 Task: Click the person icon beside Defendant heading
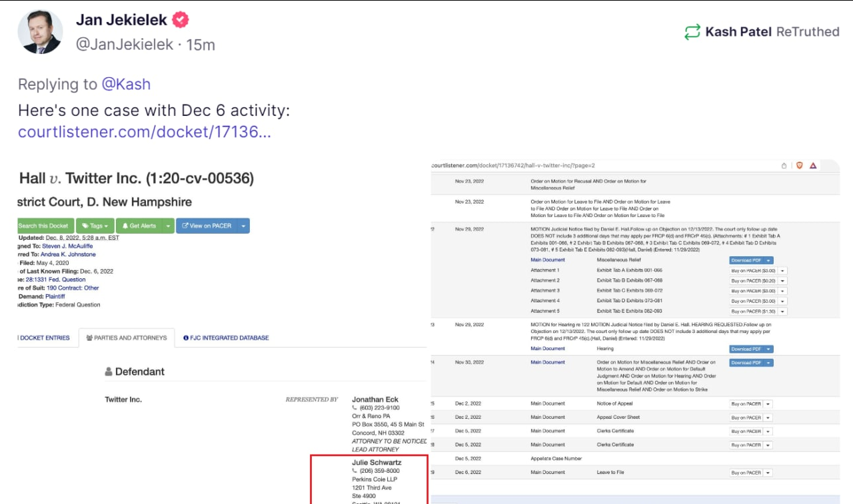109,372
